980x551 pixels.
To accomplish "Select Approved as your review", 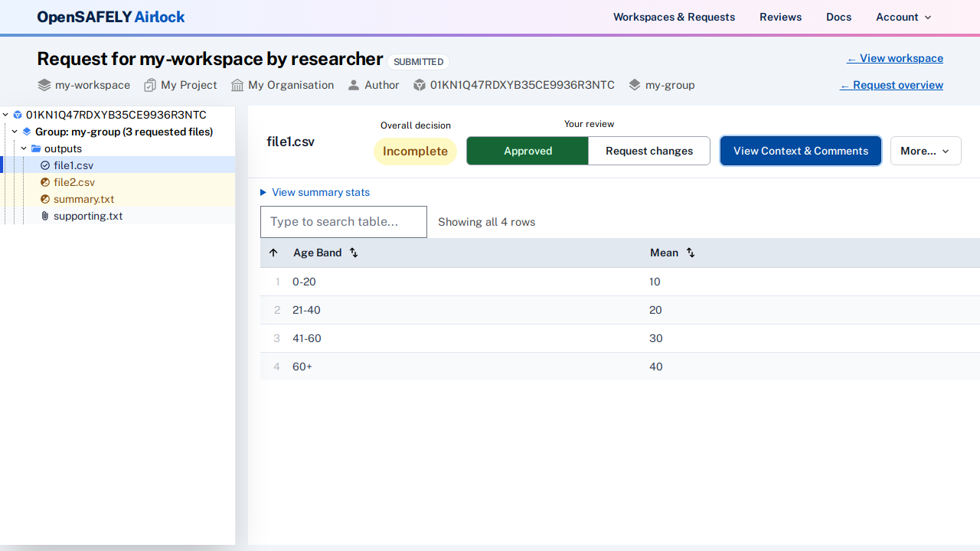I will coord(528,151).
